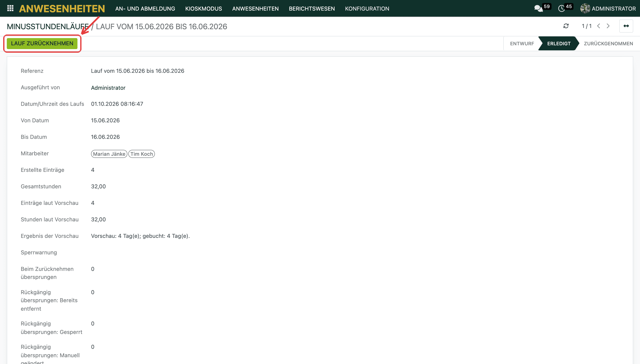Open the Administrator link in Ausgeführt von

pos(108,88)
